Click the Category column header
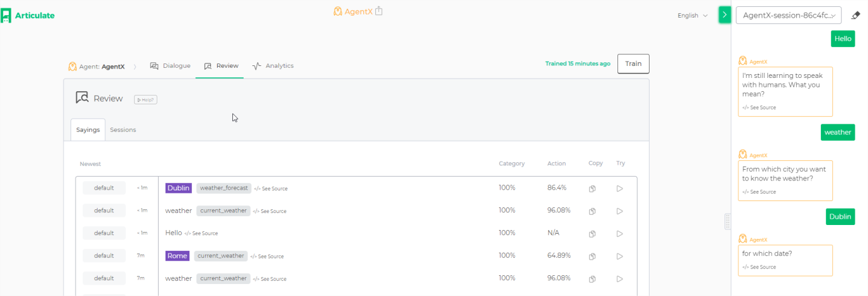 click(x=512, y=164)
